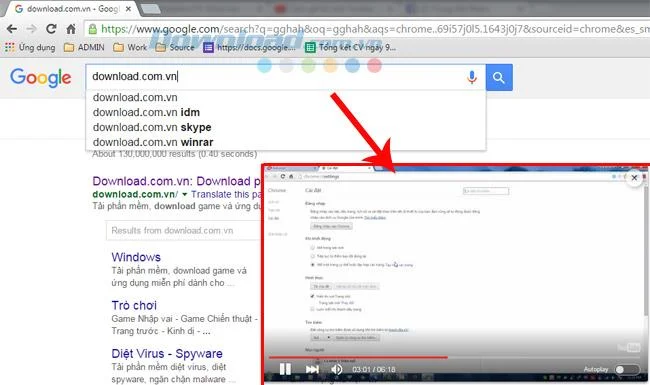Skip to next video
This screenshot has height=385, width=650.
point(312,369)
